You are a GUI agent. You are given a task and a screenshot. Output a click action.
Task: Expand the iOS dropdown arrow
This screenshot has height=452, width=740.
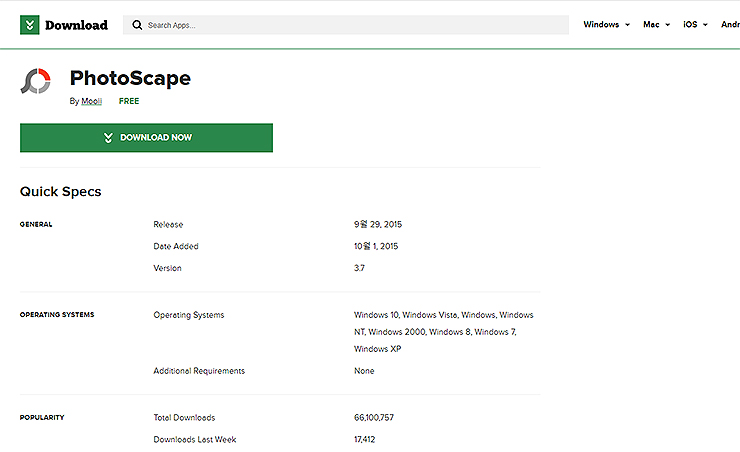click(705, 25)
